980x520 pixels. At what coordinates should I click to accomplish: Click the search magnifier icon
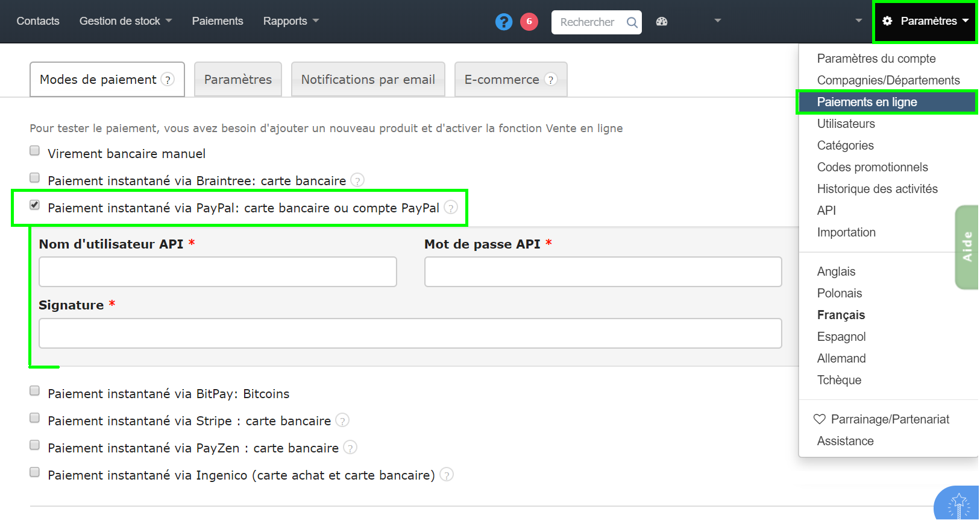coord(632,22)
